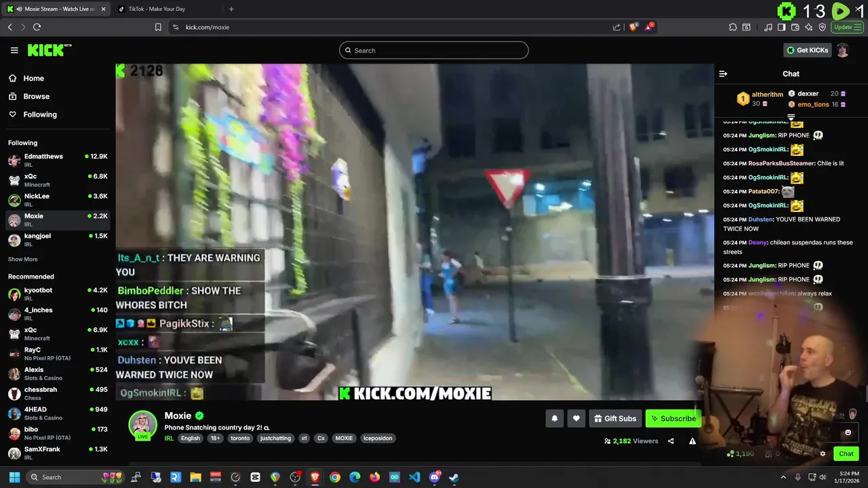Screen dimensions: 868x488
Task: Open a new browser tab
Action: [231, 9]
